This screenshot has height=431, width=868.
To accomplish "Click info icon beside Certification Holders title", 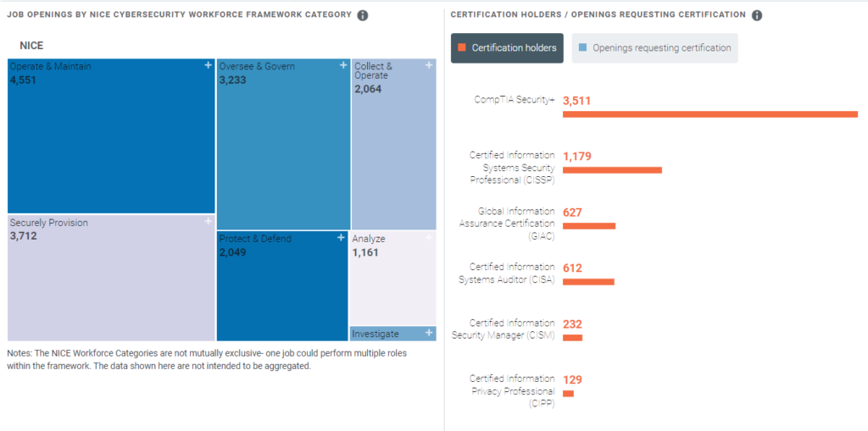I will click(x=757, y=15).
